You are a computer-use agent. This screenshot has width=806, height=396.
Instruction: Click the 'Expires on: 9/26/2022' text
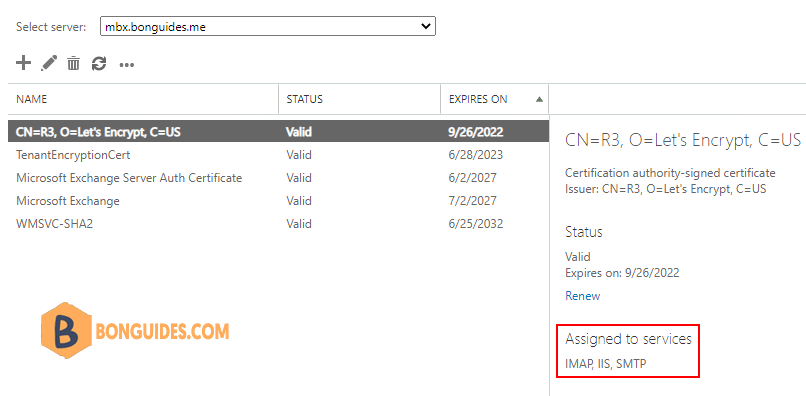tap(622, 273)
